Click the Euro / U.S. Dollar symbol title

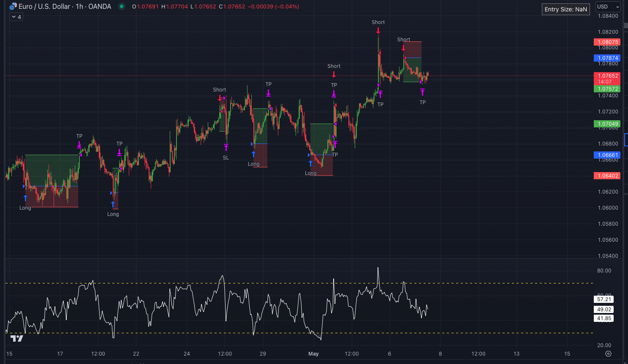click(65, 6)
